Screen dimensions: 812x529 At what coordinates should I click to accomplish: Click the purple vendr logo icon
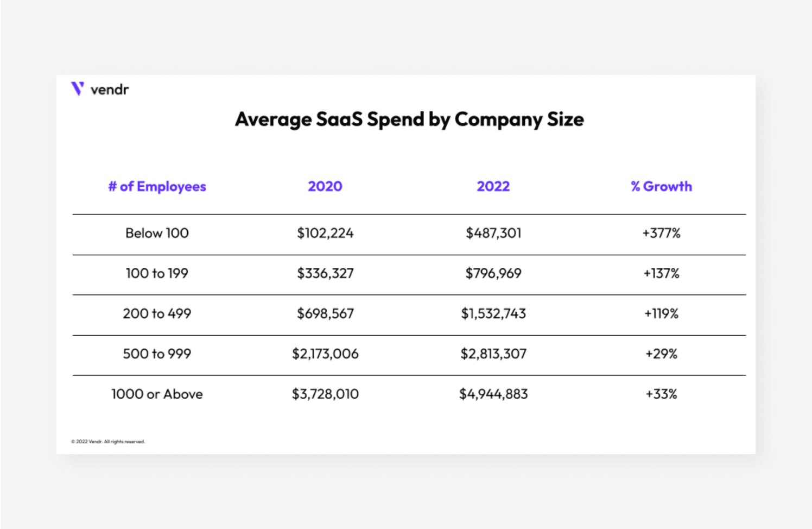78,89
